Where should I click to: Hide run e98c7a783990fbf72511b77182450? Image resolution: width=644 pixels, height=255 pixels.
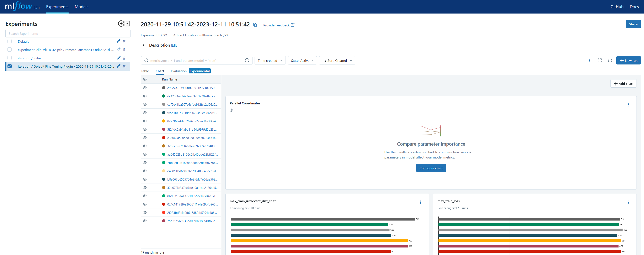pyautogui.click(x=145, y=88)
